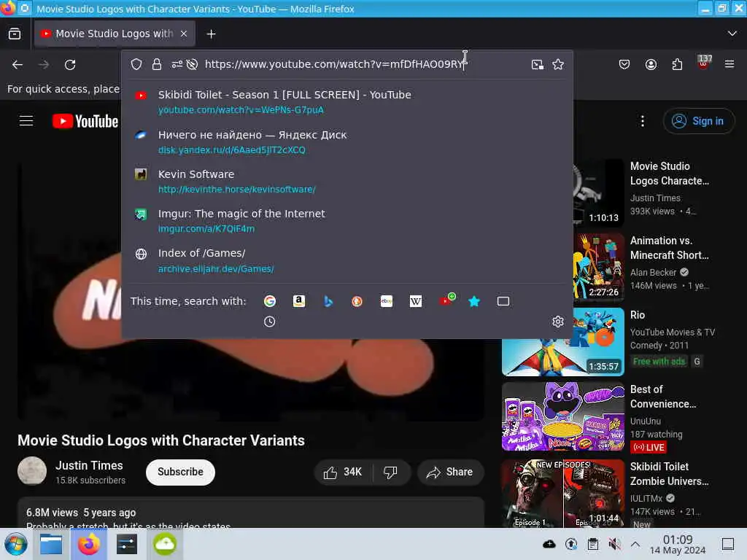Search this time with Bing
The image size is (747, 560).
(x=328, y=301)
